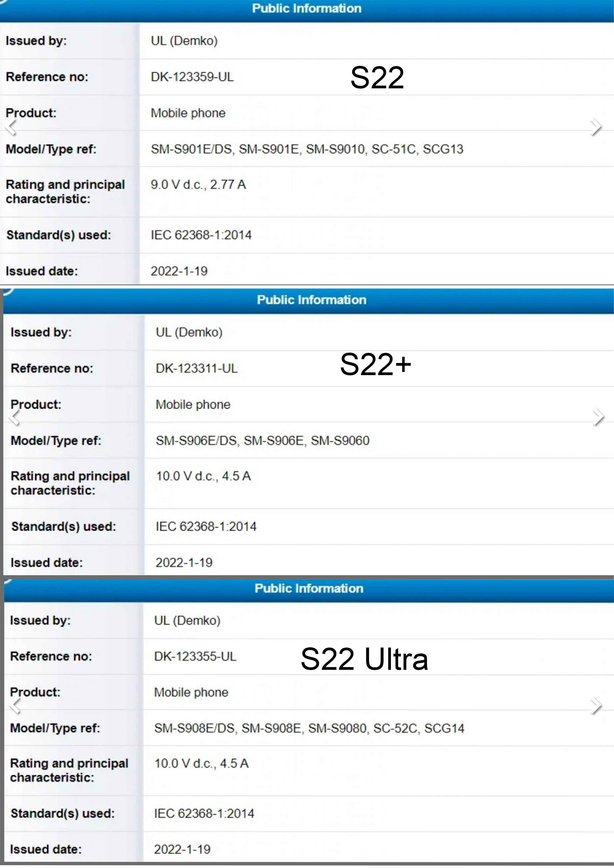Click the Standard(s) used: label in the S22 Ultra panel

(62, 814)
